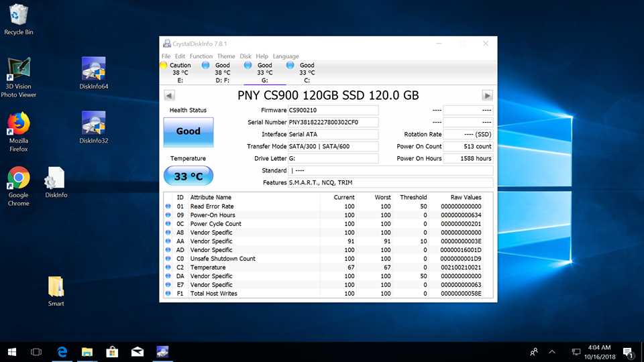The height and width of the screenshot is (362, 644).
Task: Open the Language menu
Action: (x=286, y=56)
